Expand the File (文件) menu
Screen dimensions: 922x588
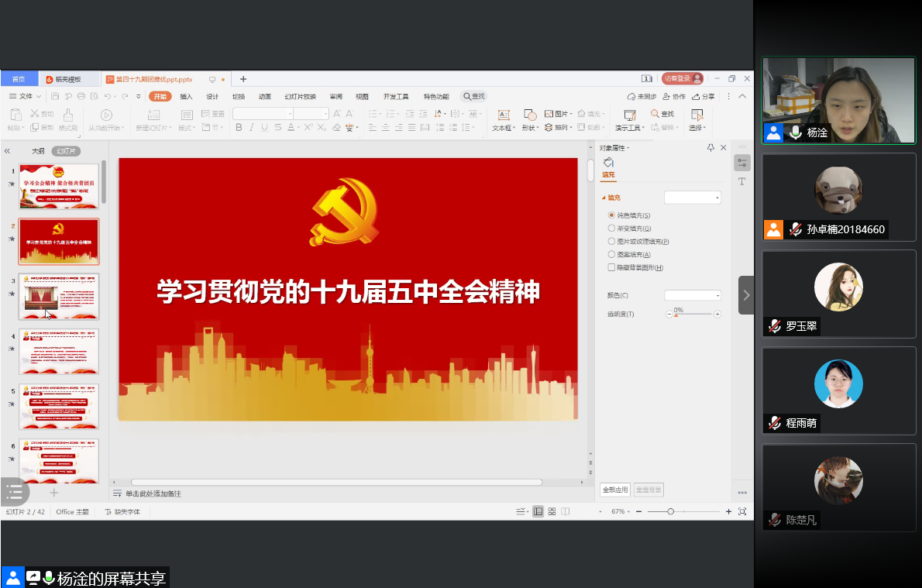(x=26, y=97)
